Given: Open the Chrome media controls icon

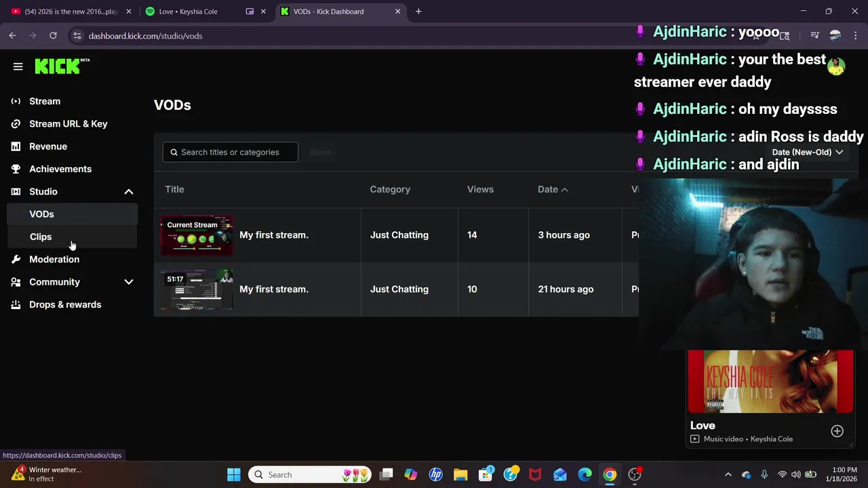Looking at the screenshot, I should tap(815, 36).
